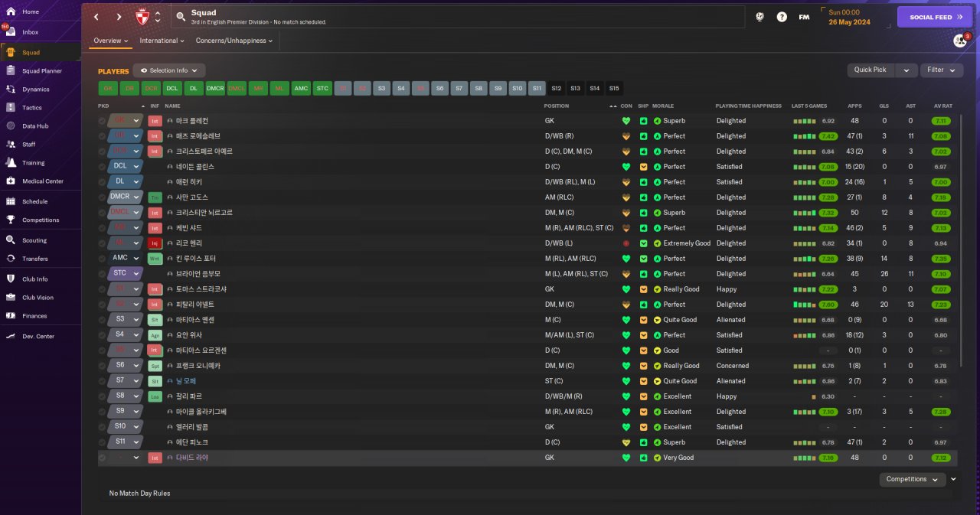Screen dimensions: 980x515
Task: Click the SOCIAL FEED button
Action: point(935,17)
